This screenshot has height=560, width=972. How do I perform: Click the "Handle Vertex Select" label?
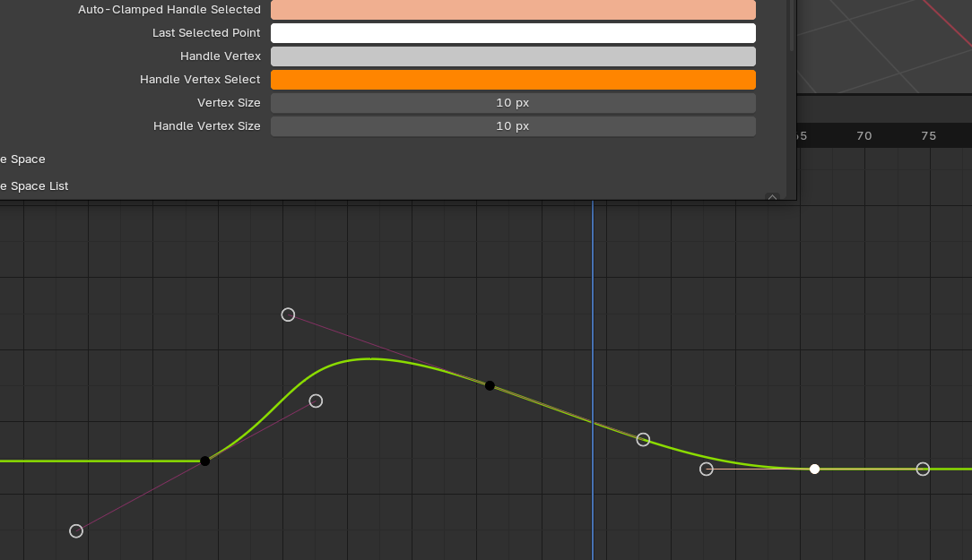[200, 79]
